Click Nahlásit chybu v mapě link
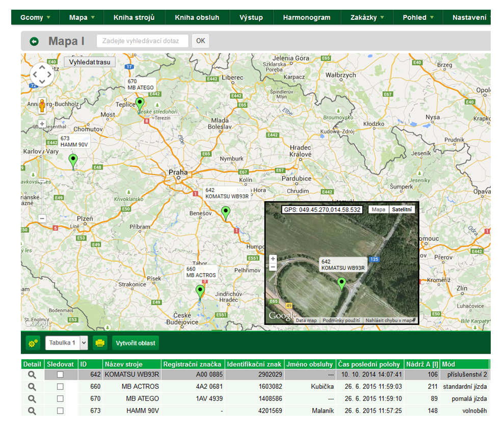504x427 pixels. 390,321
